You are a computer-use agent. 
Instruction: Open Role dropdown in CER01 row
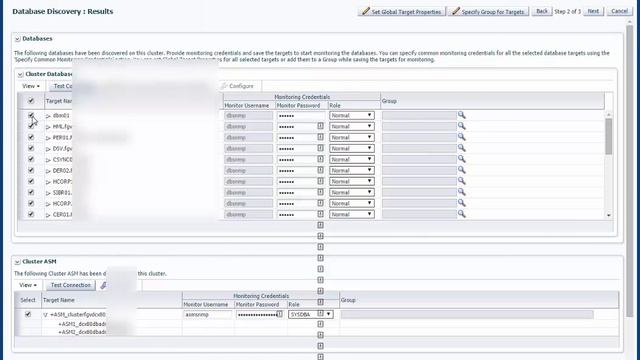[352, 214]
